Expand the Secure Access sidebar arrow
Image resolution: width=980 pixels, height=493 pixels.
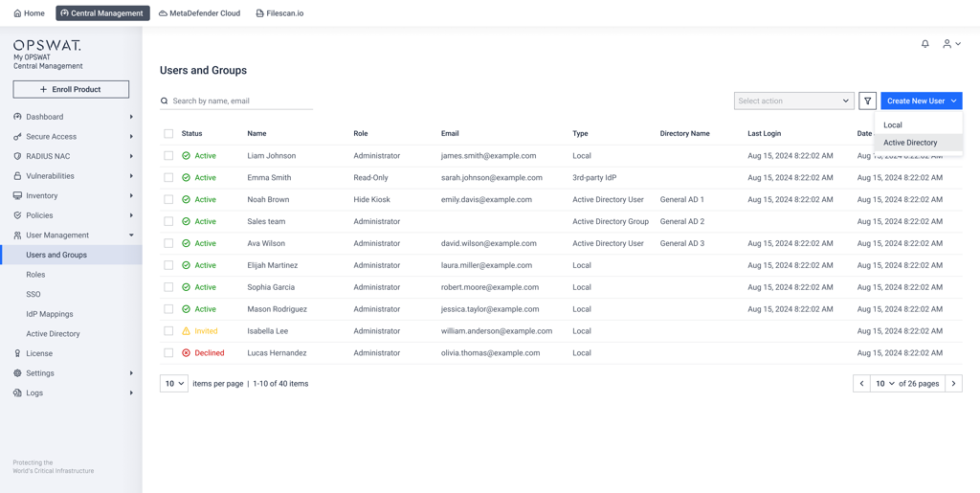(x=131, y=136)
